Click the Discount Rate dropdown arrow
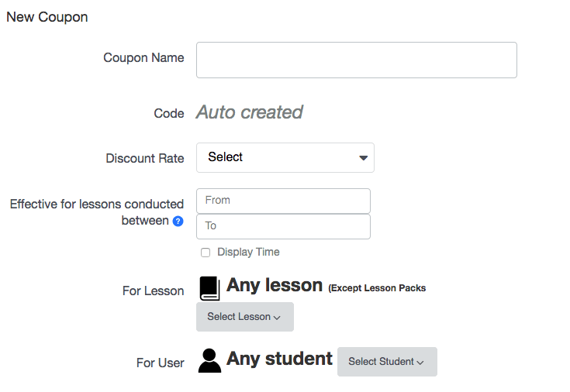 pyautogui.click(x=363, y=158)
